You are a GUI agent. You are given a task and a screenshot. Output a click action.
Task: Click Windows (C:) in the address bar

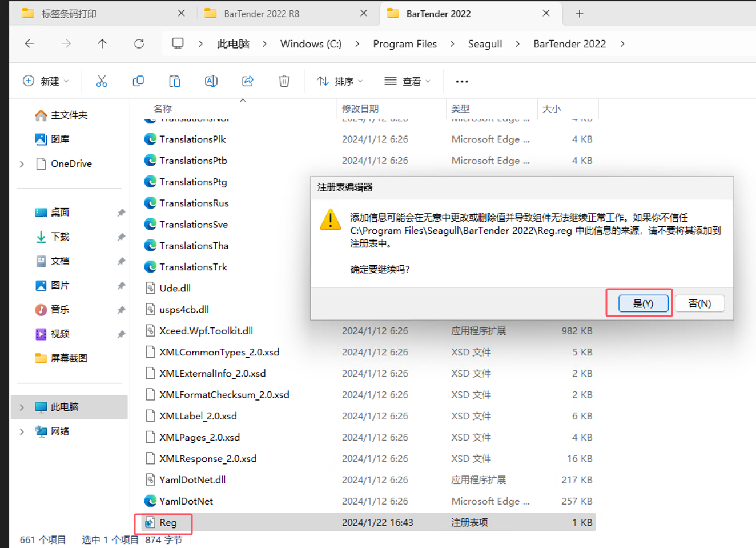pyautogui.click(x=311, y=44)
